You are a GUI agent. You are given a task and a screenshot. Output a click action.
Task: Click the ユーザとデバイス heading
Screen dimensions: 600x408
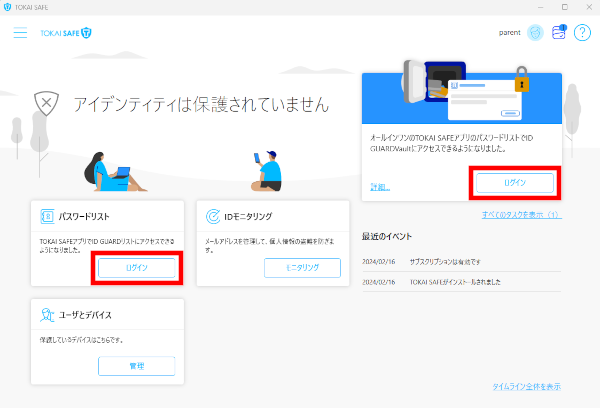pyautogui.click(x=85, y=315)
